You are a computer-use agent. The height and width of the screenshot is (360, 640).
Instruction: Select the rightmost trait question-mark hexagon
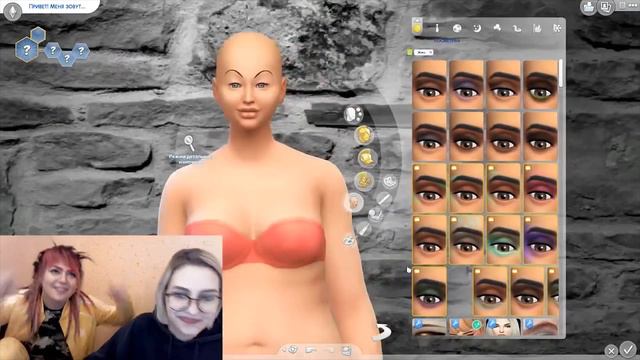point(81,51)
